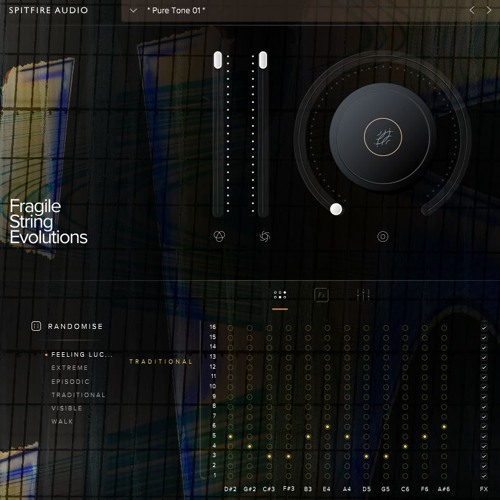
Task: Click the lit peg in column E4 row 6
Action: click(x=327, y=427)
